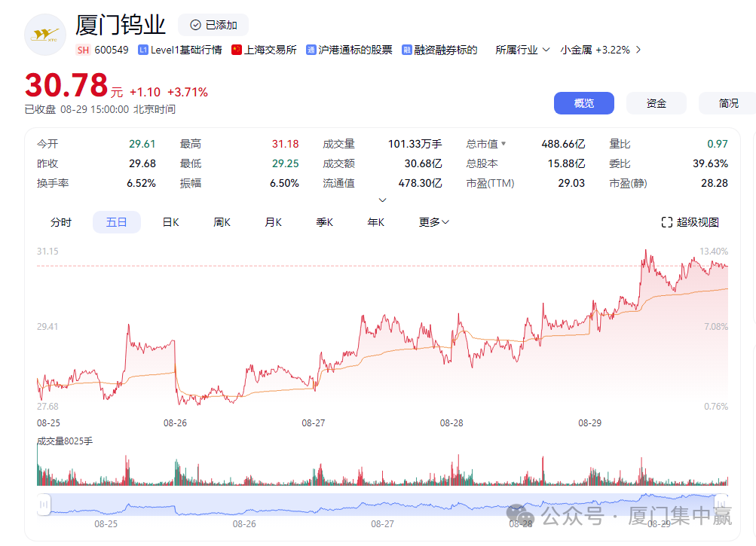Collapse the stats panel with the chevron arrow
The height and width of the screenshot is (546, 756).
[x=382, y=200]
